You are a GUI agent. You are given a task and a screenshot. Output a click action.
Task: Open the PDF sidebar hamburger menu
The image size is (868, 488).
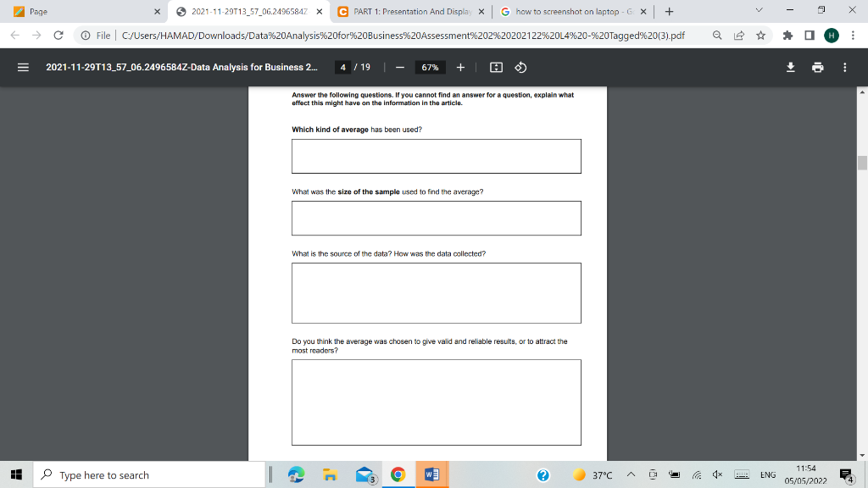point(23,67)
